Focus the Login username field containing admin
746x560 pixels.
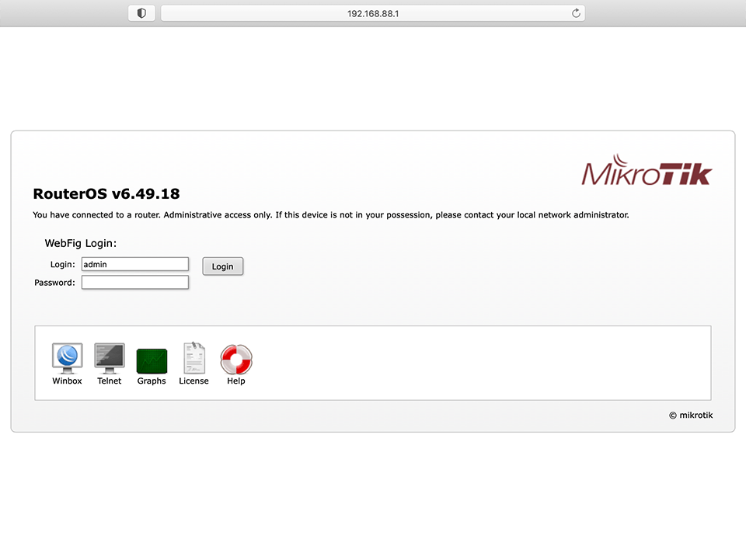point(135,264)
